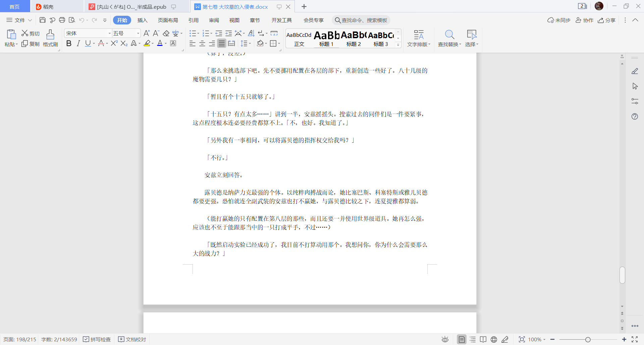Viewport: 644px width, 345px height.
Task: Click the pen edit icon in right sidebar
Action: 635,71
